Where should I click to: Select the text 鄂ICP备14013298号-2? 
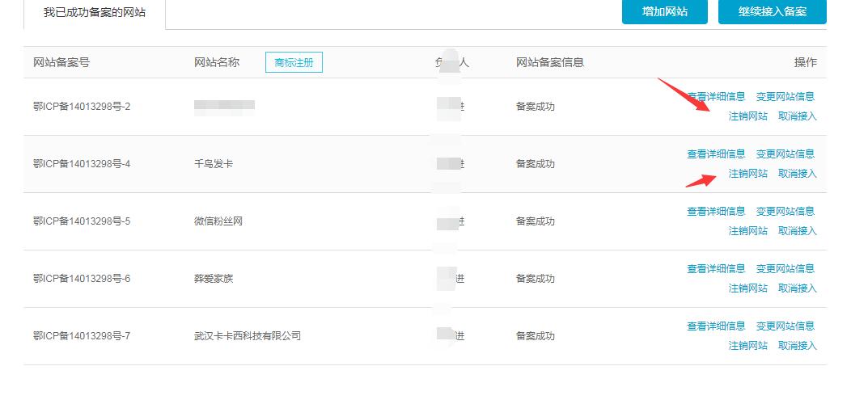[82, 107]
